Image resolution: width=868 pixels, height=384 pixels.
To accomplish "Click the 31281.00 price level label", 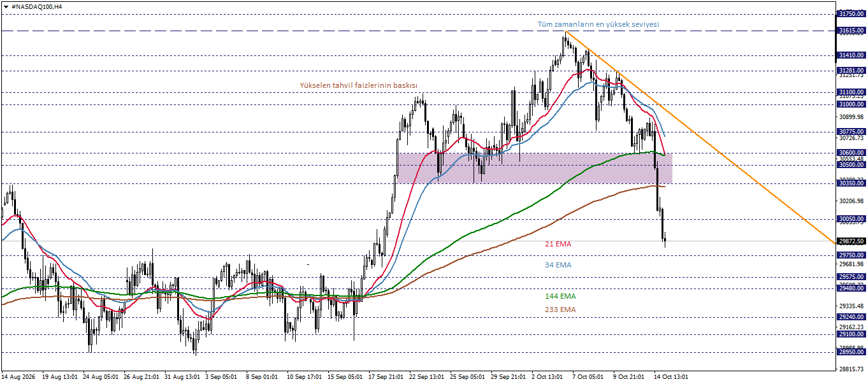I will click(x=851, y=71).
